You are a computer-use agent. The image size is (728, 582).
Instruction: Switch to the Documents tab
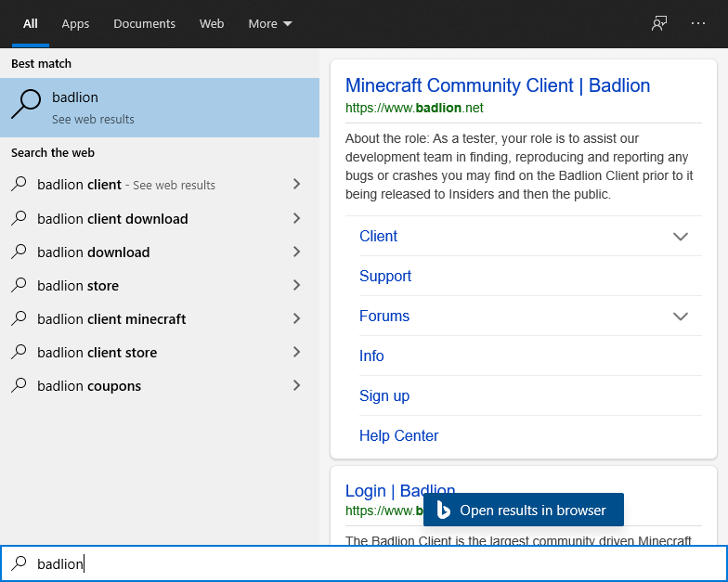pos(144,24)
